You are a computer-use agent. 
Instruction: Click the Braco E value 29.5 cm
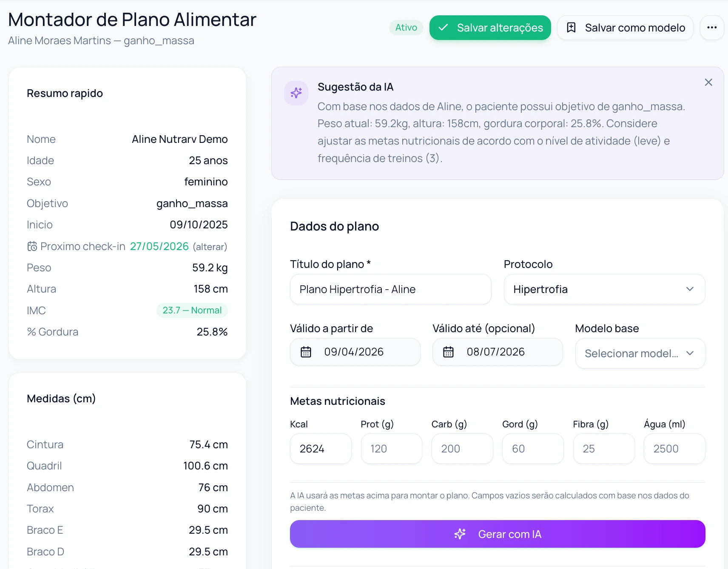click(208, 530)
